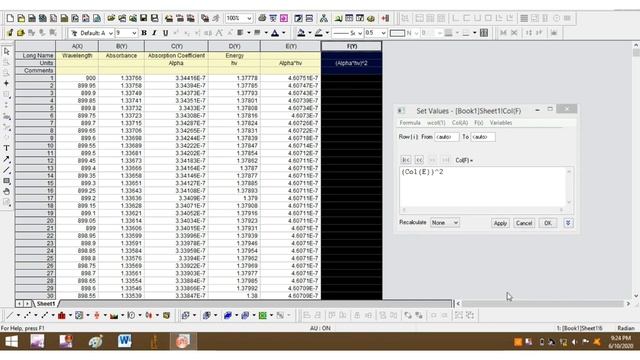Open the Formula menu in Set Values
The image size is (640, 360).
[x=410, y=123]
